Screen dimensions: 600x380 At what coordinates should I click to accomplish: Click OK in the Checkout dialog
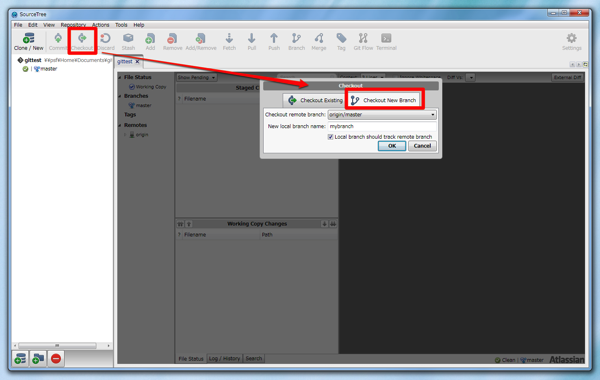(x=392, y=146)
